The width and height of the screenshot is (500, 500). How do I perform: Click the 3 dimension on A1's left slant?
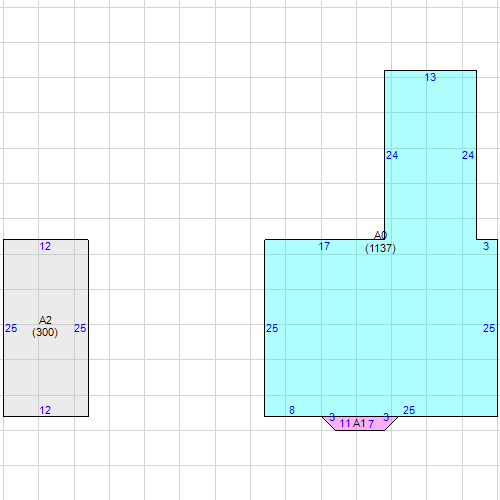332,417
